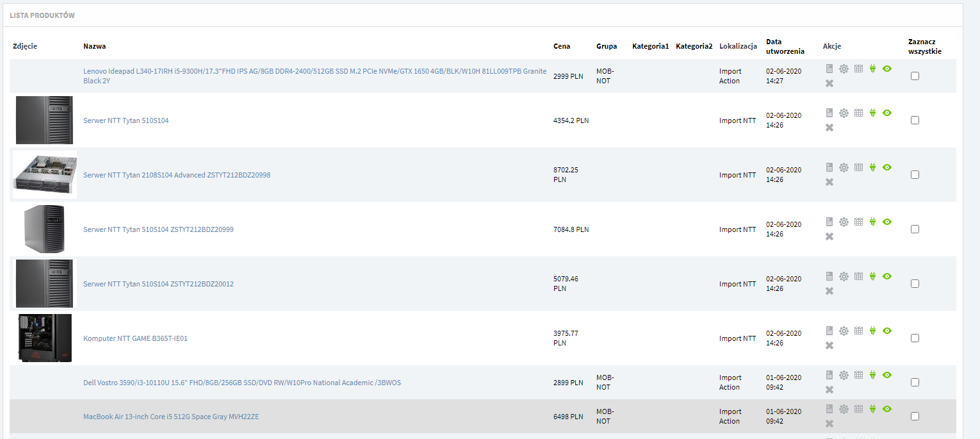Select checkbox for Serwer ZSTYT212BDZ20012 row
Image resolution: width=980 pixels, height=439 pixels.
tap(915, 283)
